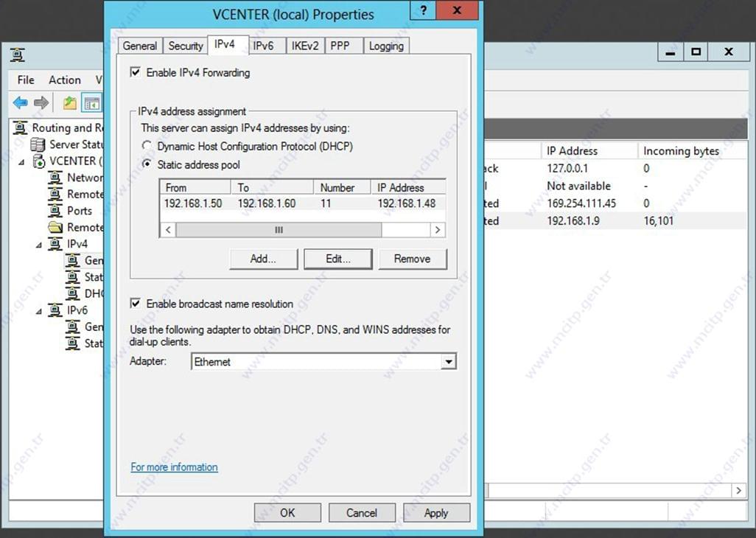Image resolution: width=756 pixels, height=538 pixels.
Task: Click the Remote Access Logging folder icon
Action: click(x=55, y=227)
